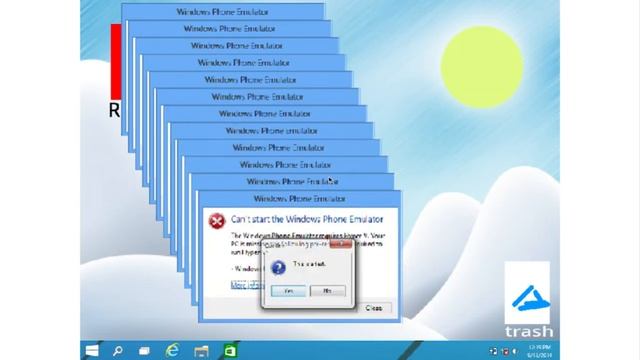
Task: Click Yes in the small question dialog
Action: pos(288,291)
